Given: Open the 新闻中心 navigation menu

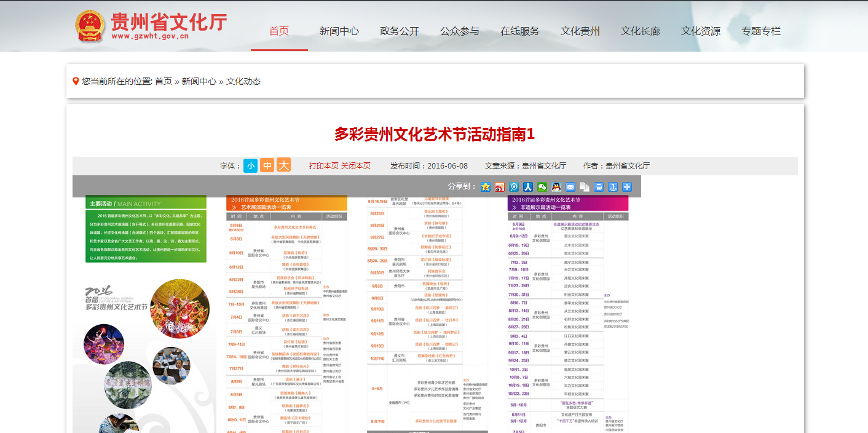Looking at the screenshot, I should [x=339, y=31].
